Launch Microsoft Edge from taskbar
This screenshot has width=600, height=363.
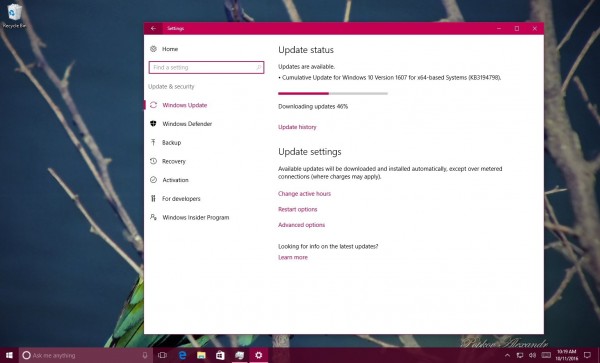[x=183, y=355]
